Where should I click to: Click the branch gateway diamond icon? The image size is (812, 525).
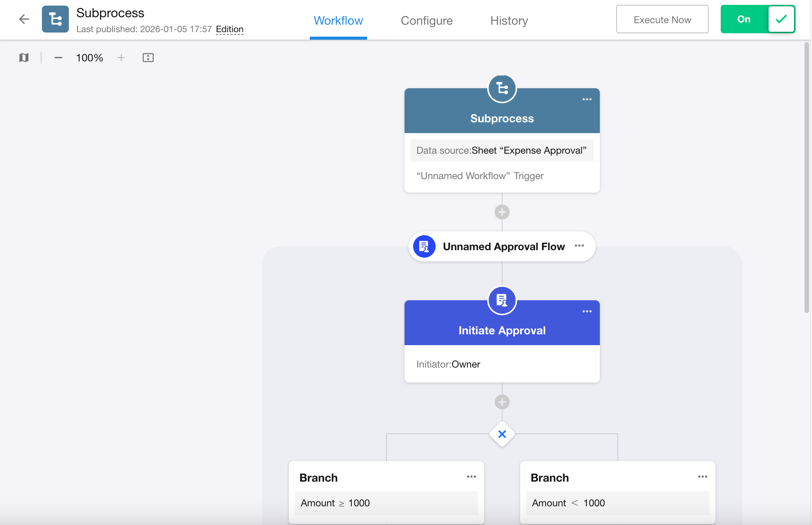502,434
